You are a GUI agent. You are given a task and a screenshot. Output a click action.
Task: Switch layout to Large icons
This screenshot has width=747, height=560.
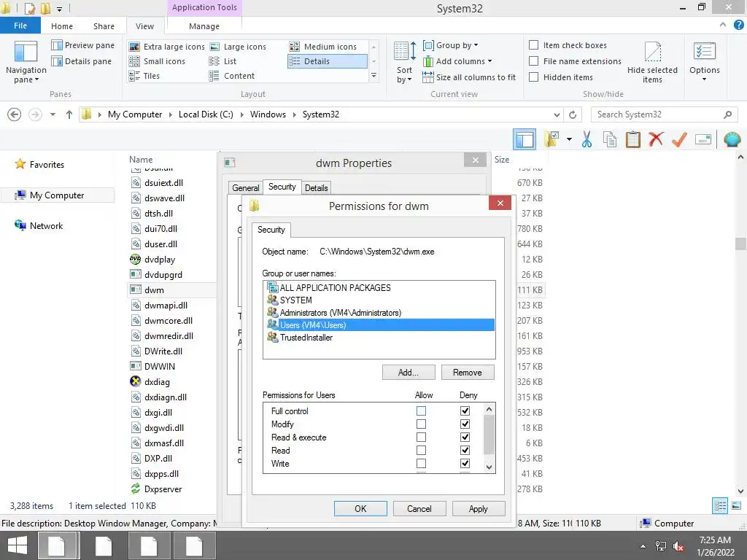[x=238, y=47]
